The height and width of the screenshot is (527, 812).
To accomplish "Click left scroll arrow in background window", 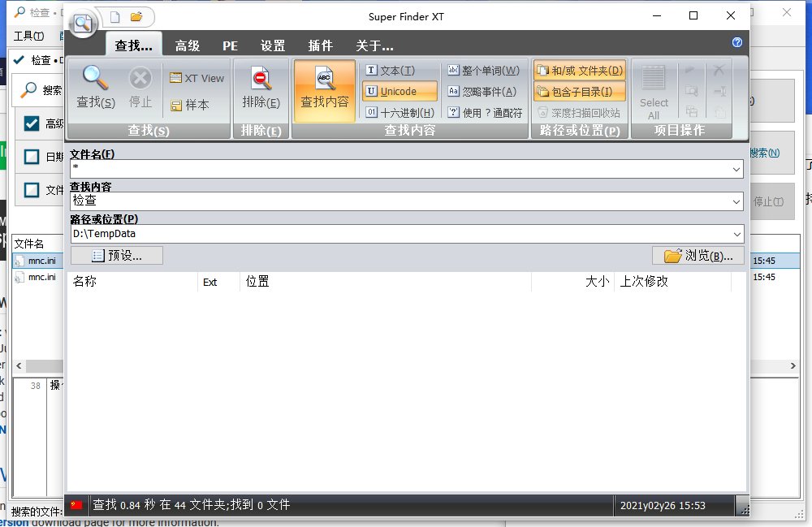I will point(19,366).
